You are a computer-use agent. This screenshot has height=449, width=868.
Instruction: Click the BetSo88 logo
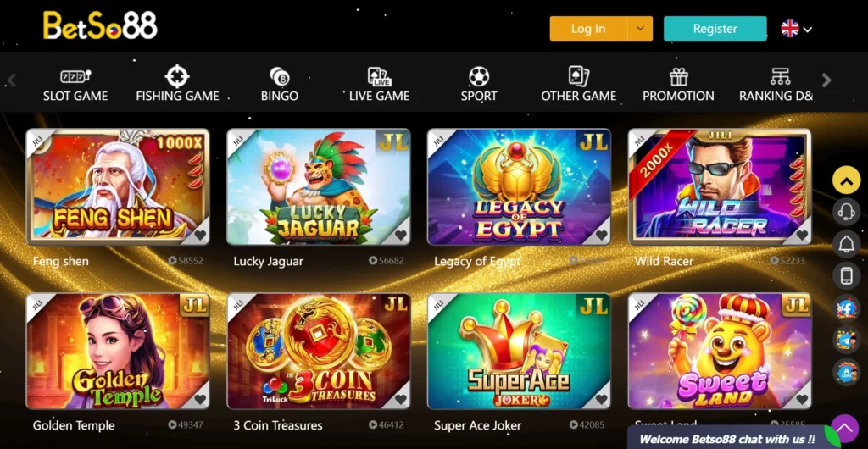click(x=100, y=25)
